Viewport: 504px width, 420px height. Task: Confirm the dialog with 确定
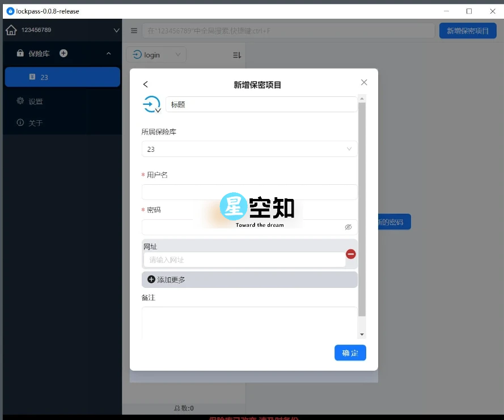350,353
